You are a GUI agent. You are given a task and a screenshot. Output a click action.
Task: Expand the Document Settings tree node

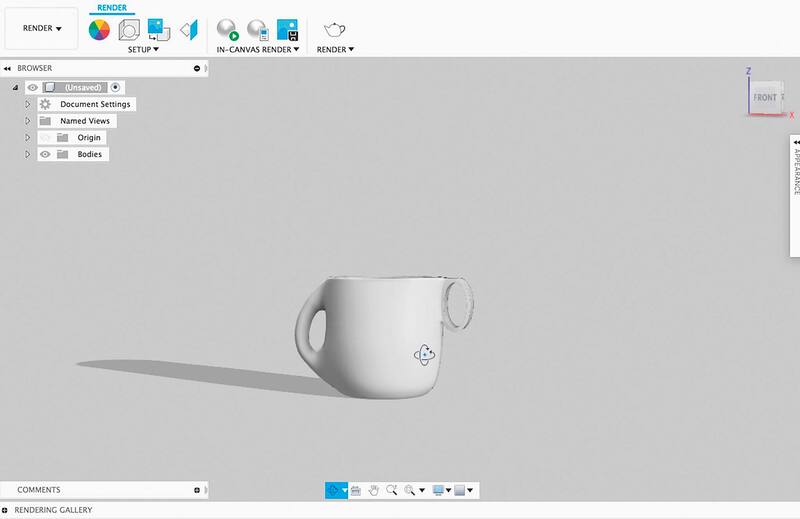click(x=28, y=104)
